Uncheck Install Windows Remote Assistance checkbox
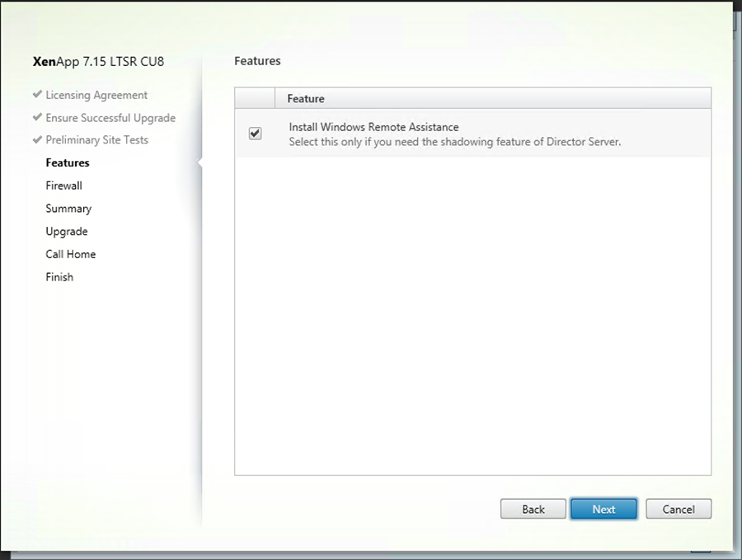This screenshot has height=560, width=742. click(255, 134)
